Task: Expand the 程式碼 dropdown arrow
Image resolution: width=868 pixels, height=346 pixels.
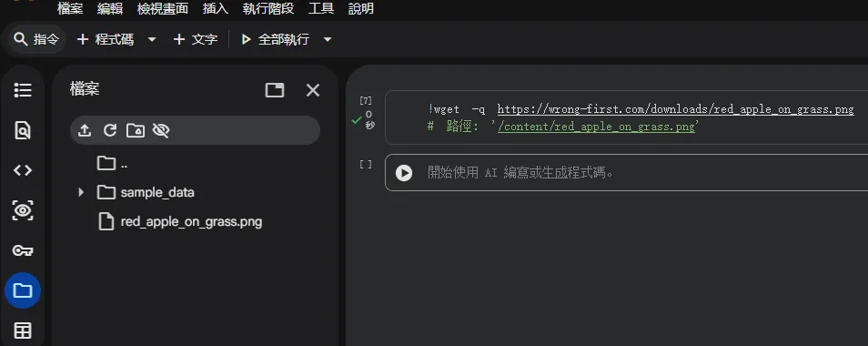Action: click(x=152, y=39)
